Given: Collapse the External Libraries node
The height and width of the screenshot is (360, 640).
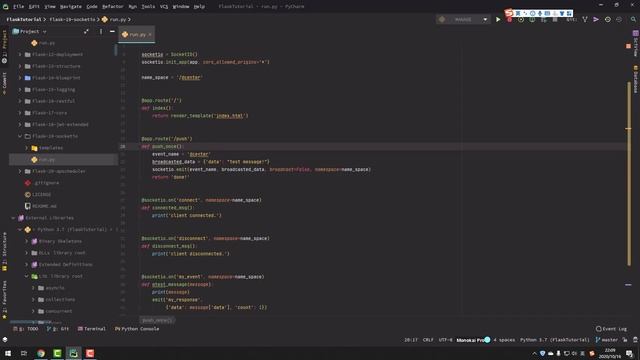Looking at the screenshot, I should click(13, 218).
